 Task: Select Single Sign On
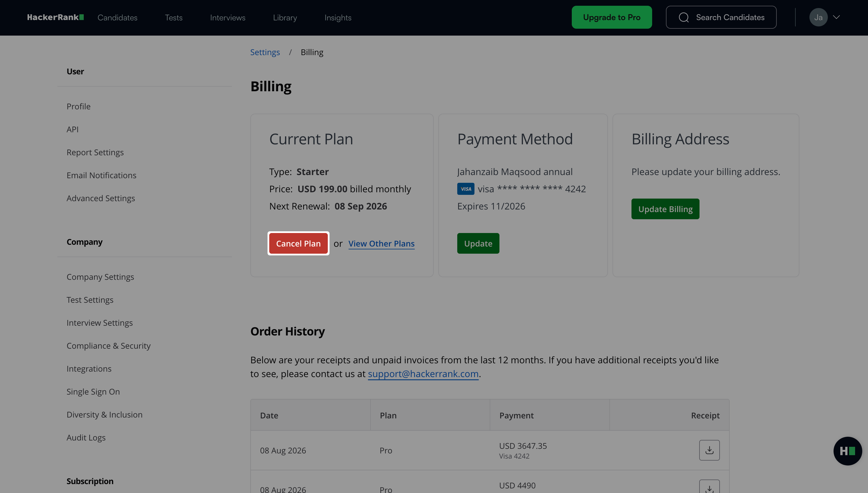pos(93,392)
